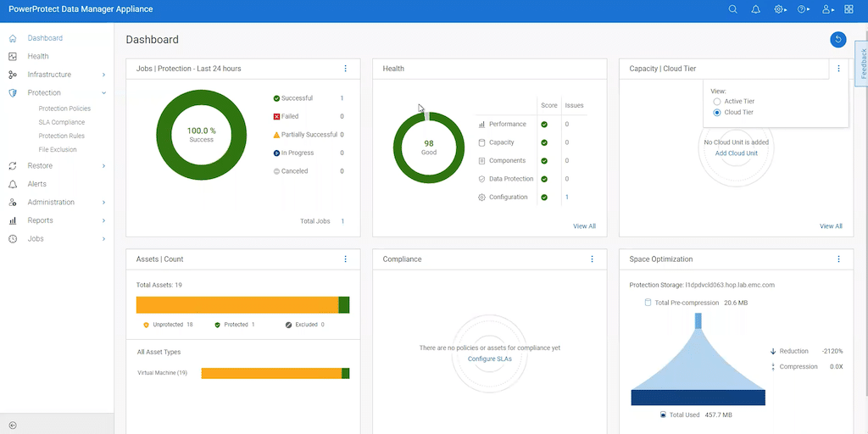Open the help question mark menu

click(804, 9)
